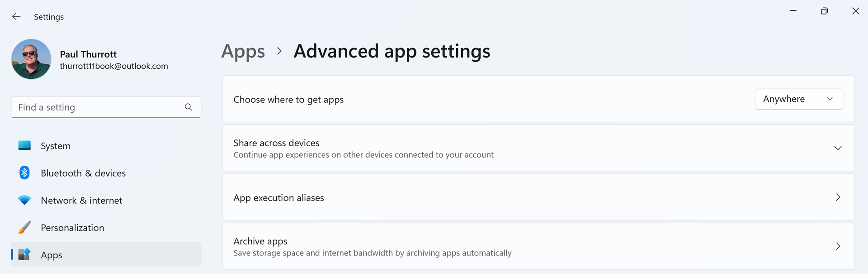Click Paul Thurrott's profile picture
The width and height of the screenshot is (868, 274).
tap(31, 59)
